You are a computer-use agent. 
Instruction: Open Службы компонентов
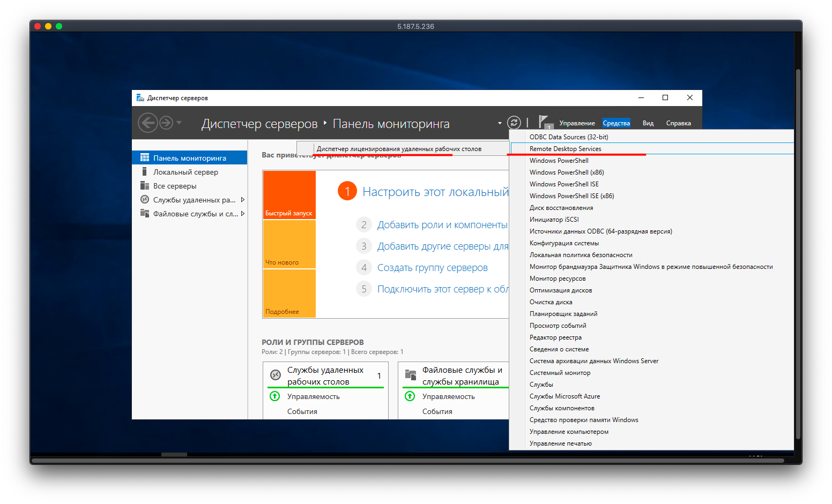(x=652, y=408)
